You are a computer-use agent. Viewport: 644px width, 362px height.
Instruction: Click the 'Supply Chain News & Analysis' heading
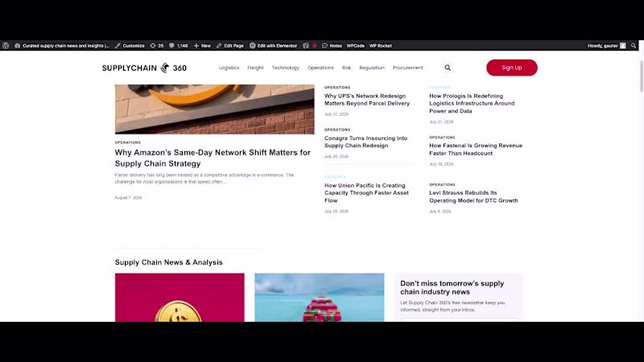coord(168,262)
